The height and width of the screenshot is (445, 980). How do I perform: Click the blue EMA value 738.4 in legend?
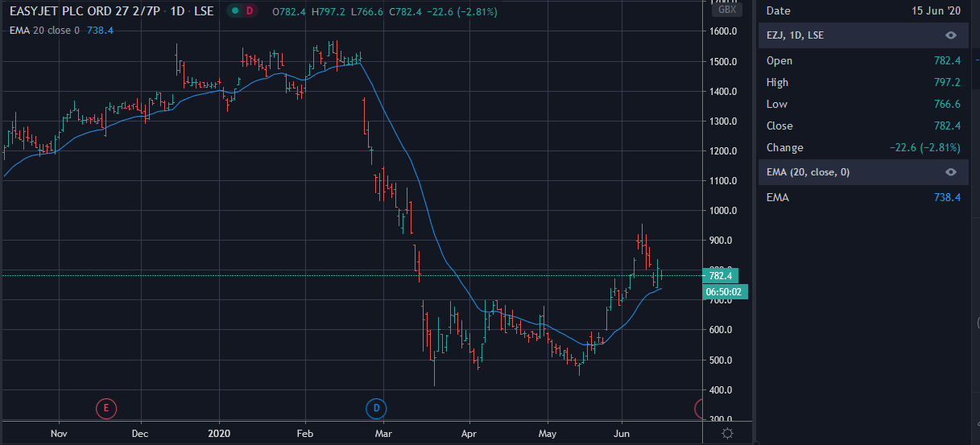[100, 30]
